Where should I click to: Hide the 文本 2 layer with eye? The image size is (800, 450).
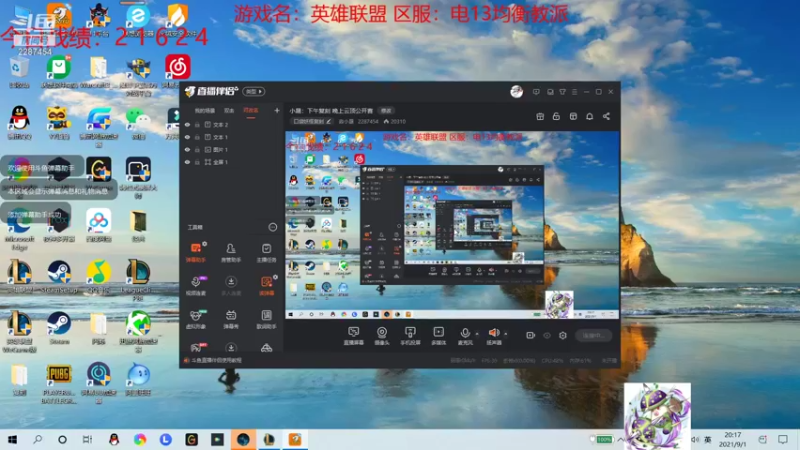[187, 124]
